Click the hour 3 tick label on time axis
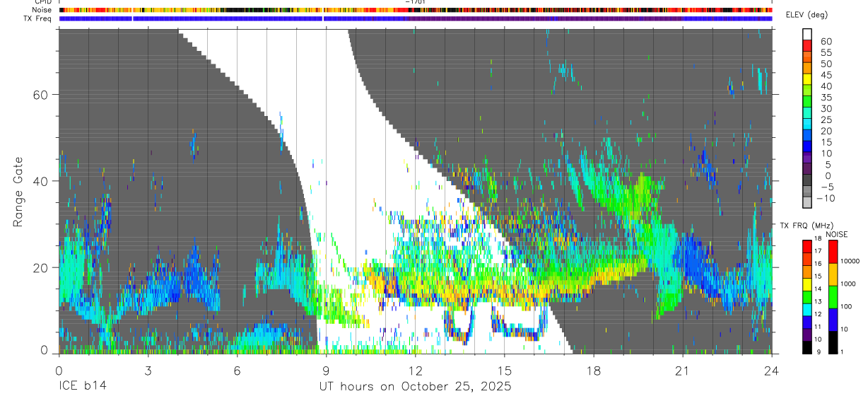 (148, 371)
